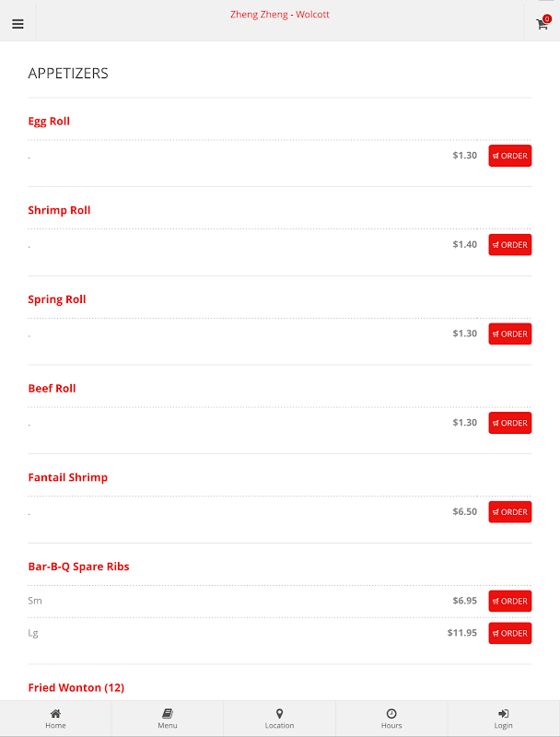Order the $1.40 Shrimp Roll

(509, 245)
